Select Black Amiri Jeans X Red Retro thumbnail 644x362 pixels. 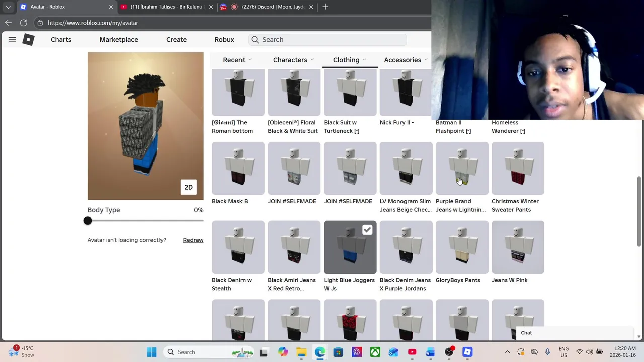[294, 247]
